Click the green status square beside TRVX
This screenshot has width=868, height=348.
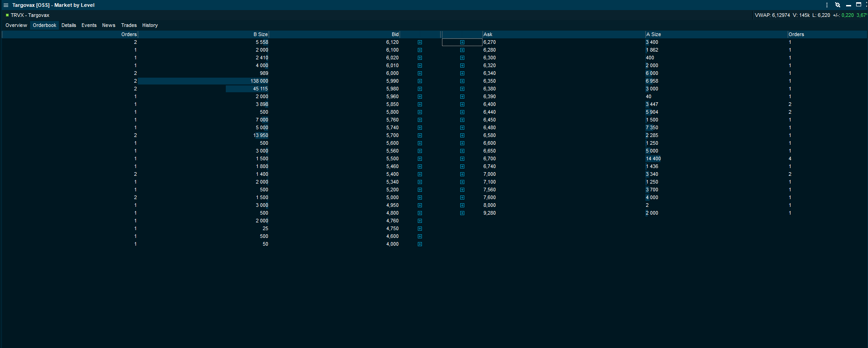point(7,15)
